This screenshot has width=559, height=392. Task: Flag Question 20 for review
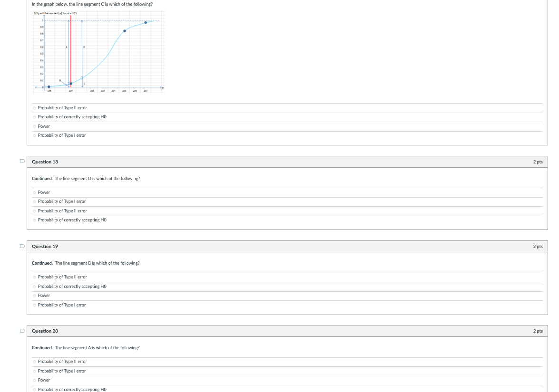[22, 330]
